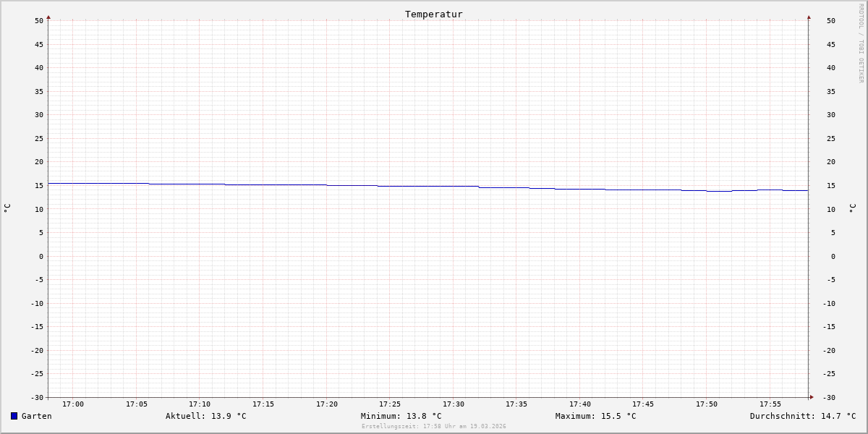Click the left axis 0 label
The width and height of the screenshot is (868, 434).
click(x=41, y=256)
